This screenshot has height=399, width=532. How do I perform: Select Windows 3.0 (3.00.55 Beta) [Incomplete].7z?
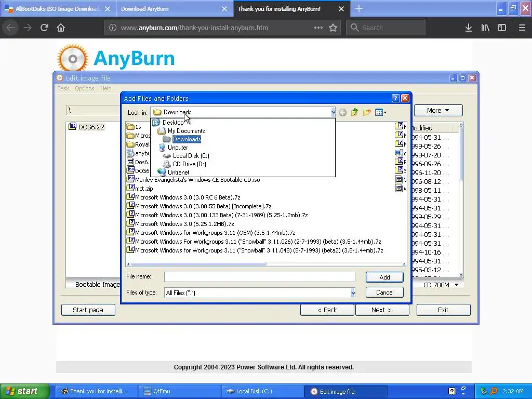click(199, 206)
